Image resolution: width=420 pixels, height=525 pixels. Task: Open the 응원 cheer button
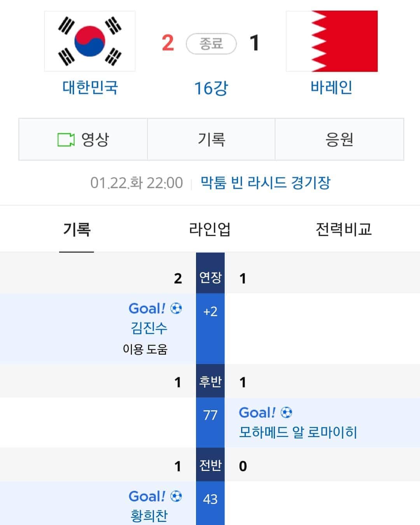339,140
